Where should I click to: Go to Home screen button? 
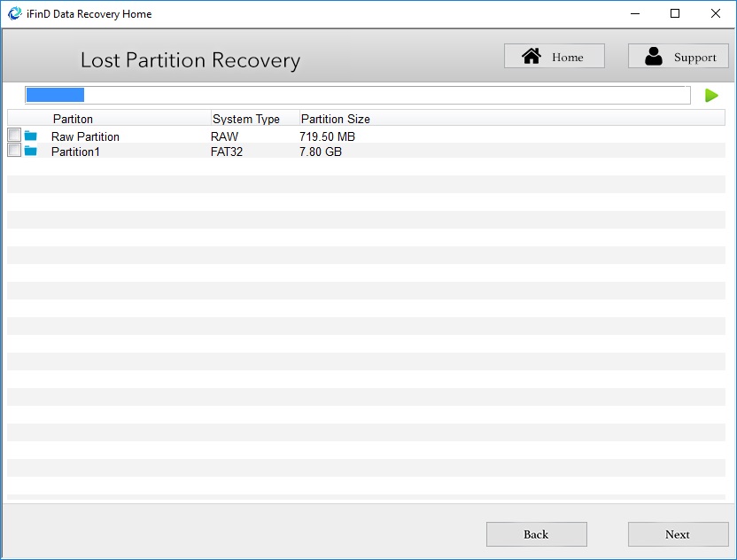click(x=555, y=56)
